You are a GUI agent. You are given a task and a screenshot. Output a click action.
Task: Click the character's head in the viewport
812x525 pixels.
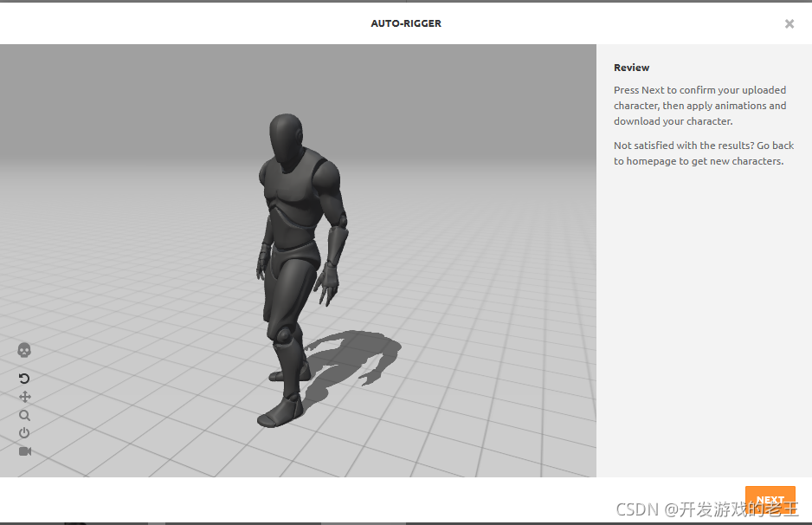286,141
